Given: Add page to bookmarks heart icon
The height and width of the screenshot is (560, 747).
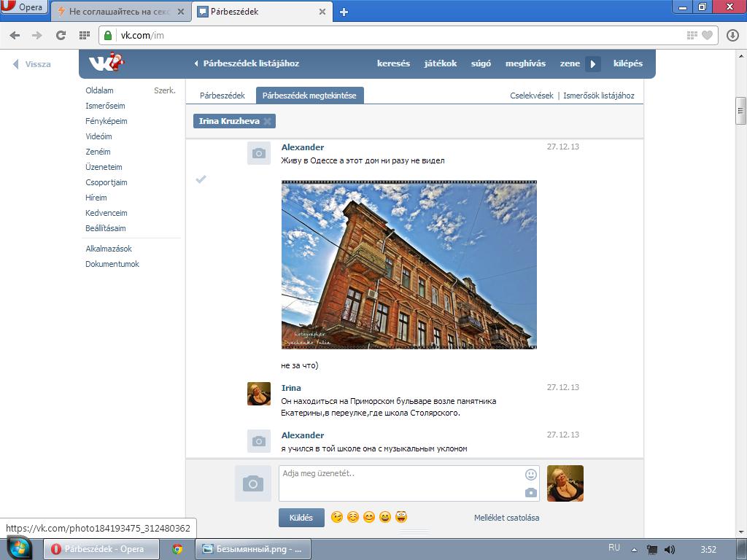Looking at the screenshot, I should pos(708,35).
